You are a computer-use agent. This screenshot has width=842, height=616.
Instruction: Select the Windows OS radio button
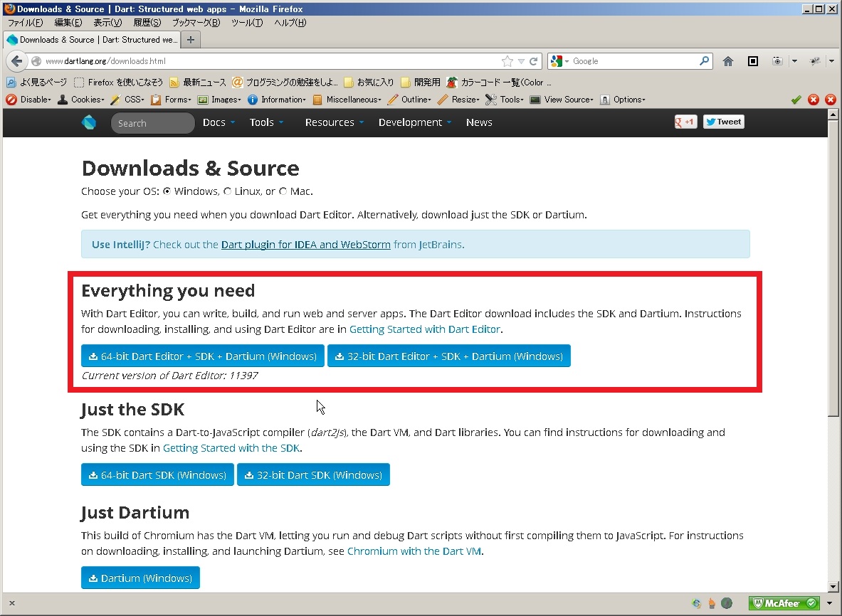point(167,191)
